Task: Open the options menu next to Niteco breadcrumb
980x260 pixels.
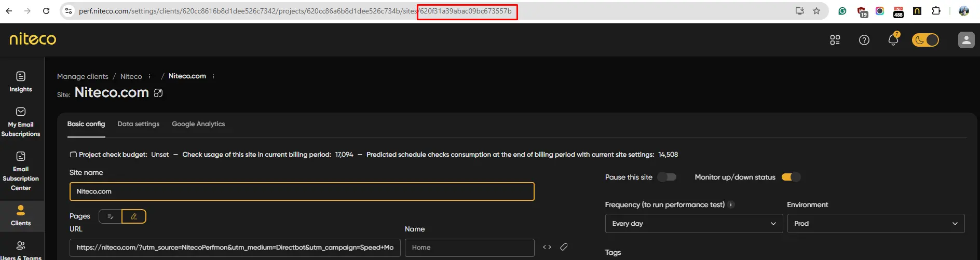Action: (x=149, y=76)
